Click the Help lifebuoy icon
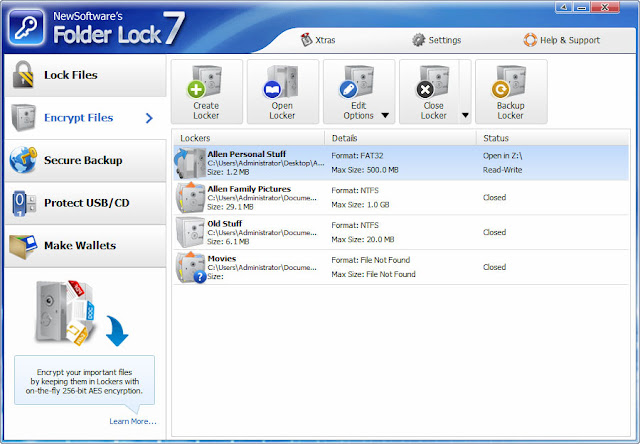 click(x=530, y=40)
